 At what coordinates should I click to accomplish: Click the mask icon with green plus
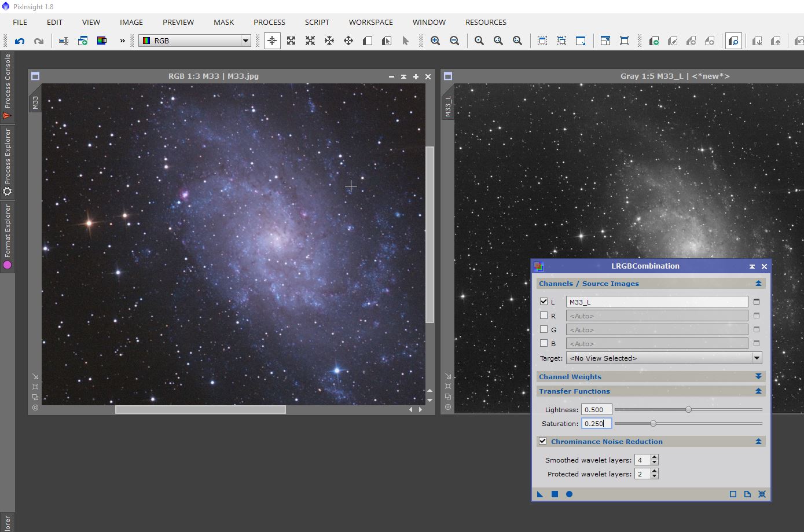654,41
